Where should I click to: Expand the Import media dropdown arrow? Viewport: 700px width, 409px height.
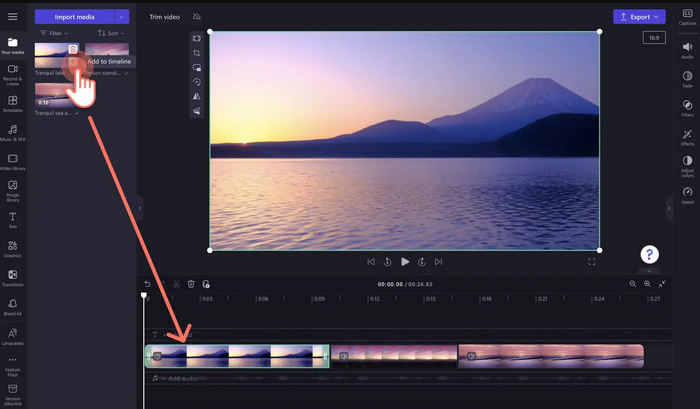(x=122, y=17)
